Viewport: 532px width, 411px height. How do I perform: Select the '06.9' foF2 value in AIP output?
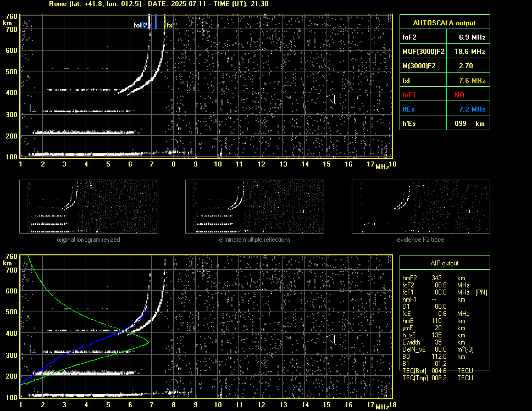(441, 285)
